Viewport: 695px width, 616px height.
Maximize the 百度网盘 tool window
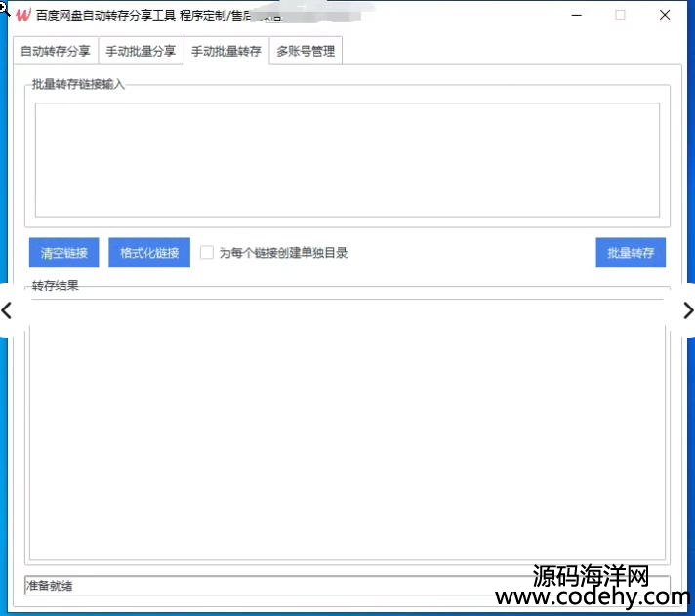click(x=620, y=16)
